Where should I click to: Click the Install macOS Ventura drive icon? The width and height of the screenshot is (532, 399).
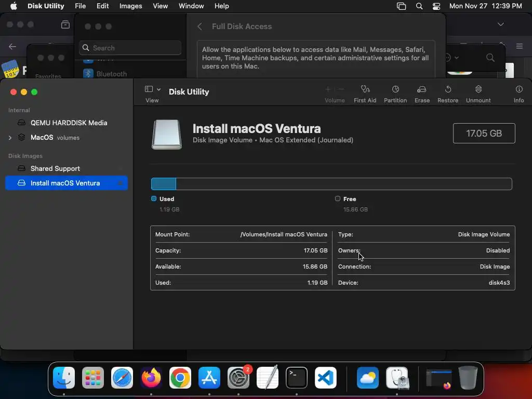click(x=166, y=135)
